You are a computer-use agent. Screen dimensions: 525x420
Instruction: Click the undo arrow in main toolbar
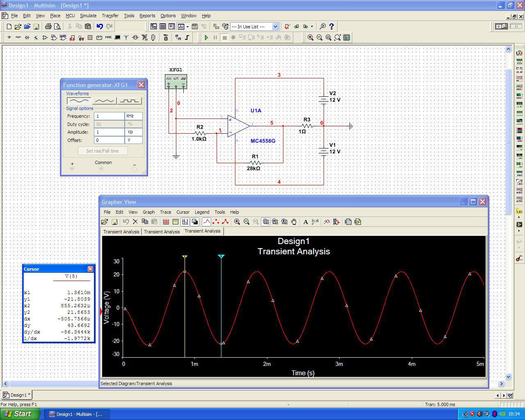coord(100,26)
